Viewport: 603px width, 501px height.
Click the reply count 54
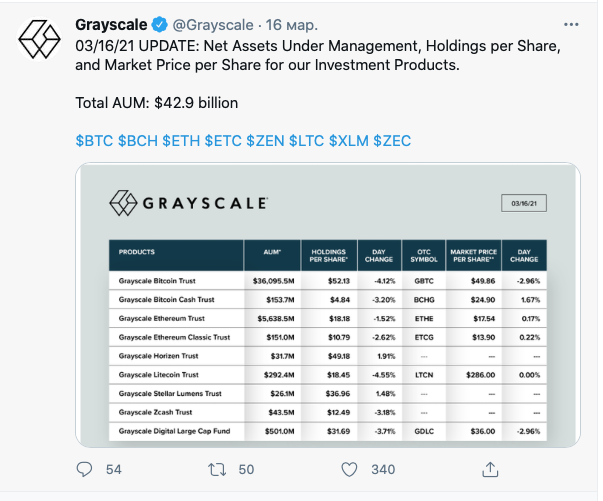(x=113, y=468)
